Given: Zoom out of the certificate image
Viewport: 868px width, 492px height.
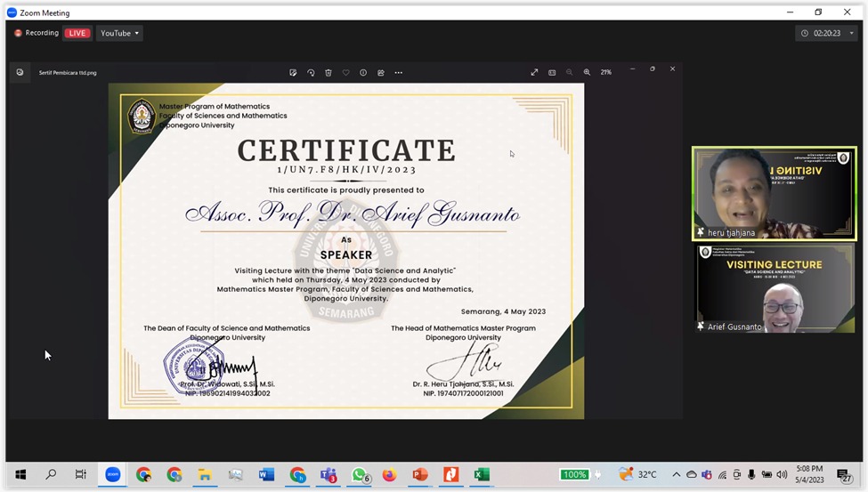Looking at the screenshot, I should (x=569, y=72).
